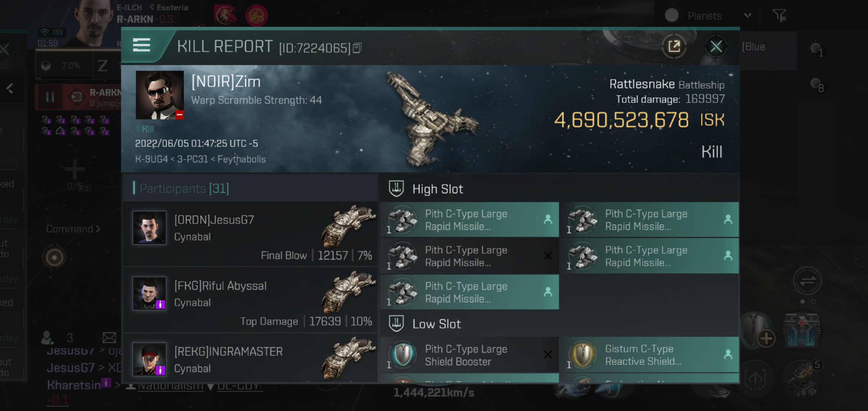Image resolution: width=868 pixels, height=411 pixels.
Task: Expand the Command menu chevron
Action: (x=98, y=229)
